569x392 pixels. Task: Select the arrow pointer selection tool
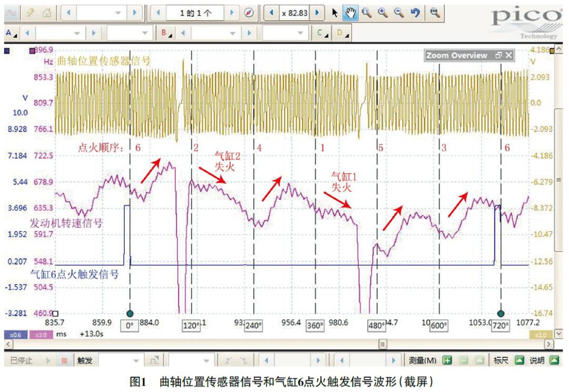point(335,13)
